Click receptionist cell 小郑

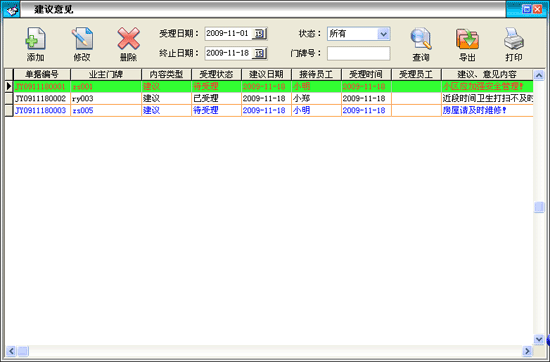click(x=316, y=98)
